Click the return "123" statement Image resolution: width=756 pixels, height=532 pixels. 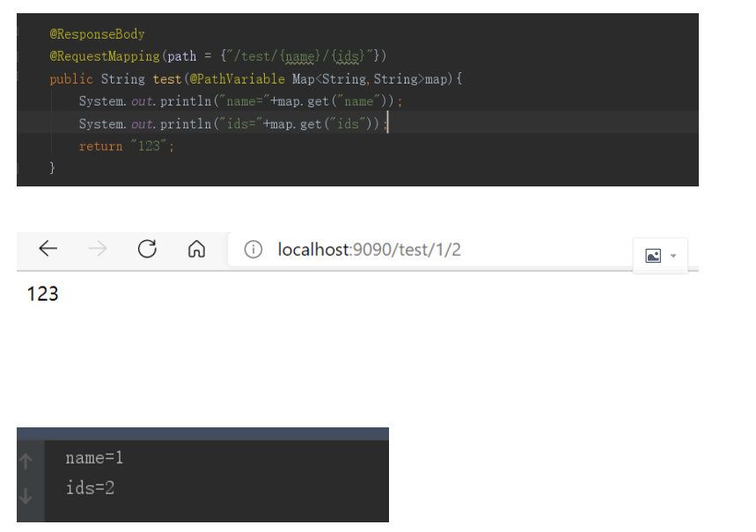[x=127, y=146]
